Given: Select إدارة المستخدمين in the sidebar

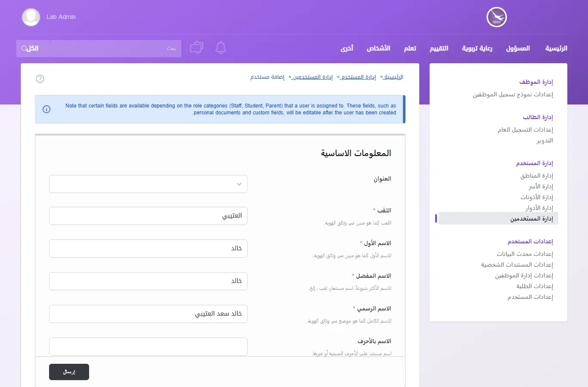Looking at the screenshot, I should (498, 219).
